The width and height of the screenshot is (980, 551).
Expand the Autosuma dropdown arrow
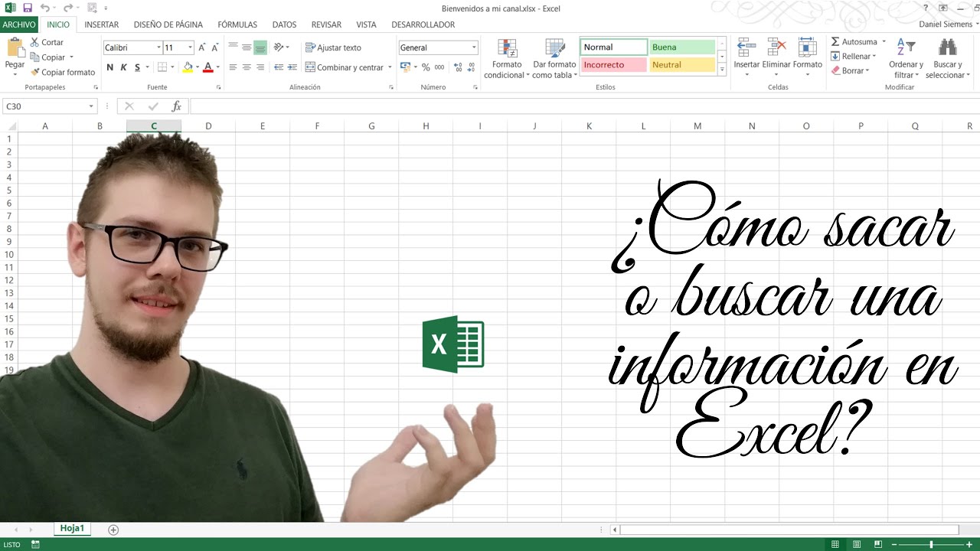[x=884, y=42]
